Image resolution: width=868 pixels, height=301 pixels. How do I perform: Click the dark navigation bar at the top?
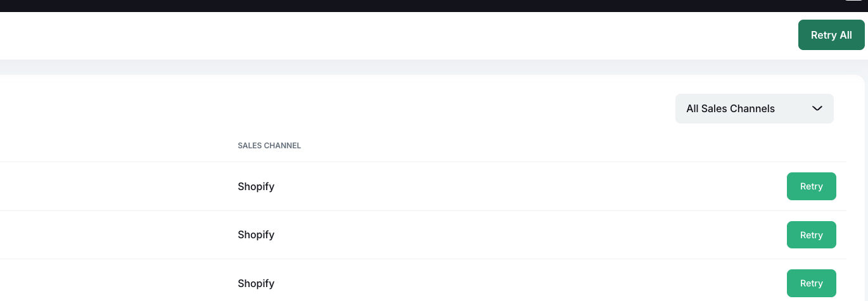pos(380,6)
